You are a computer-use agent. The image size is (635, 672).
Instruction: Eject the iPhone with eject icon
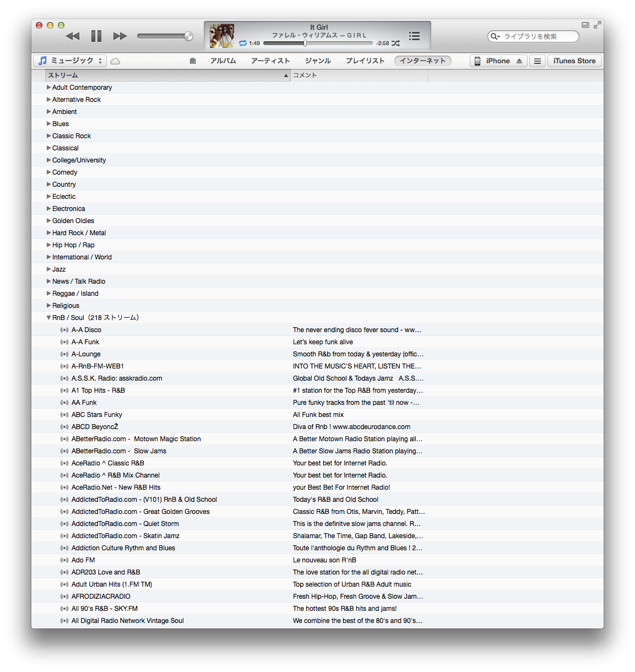(519, 61)
